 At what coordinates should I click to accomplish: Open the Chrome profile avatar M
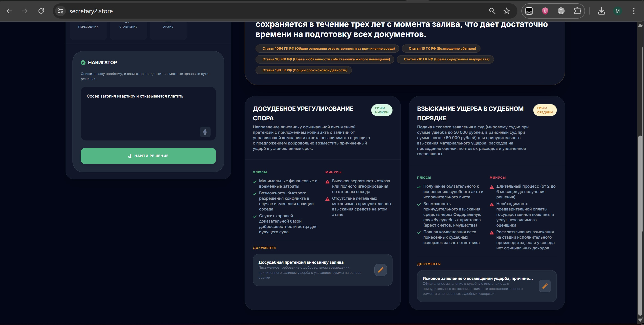(x=618, y=11)
